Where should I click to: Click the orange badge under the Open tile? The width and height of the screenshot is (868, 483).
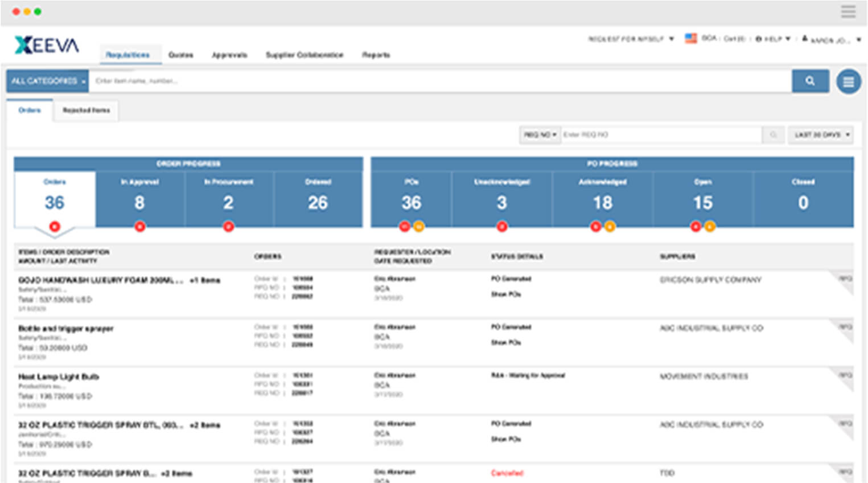(x=710, y=227)
